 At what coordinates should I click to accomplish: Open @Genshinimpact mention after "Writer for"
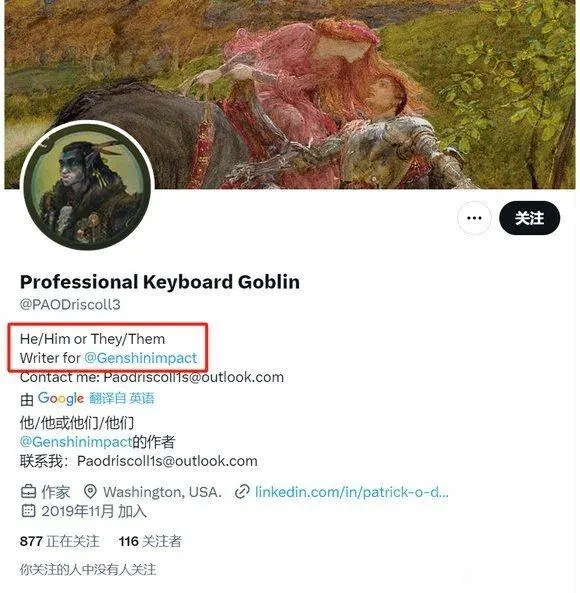click(140, 358)
